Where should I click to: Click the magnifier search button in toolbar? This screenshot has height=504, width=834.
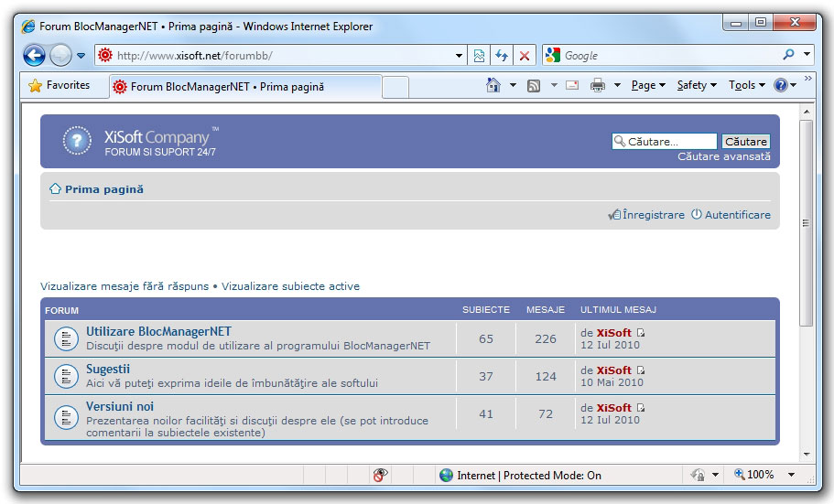tap(789, 54)
